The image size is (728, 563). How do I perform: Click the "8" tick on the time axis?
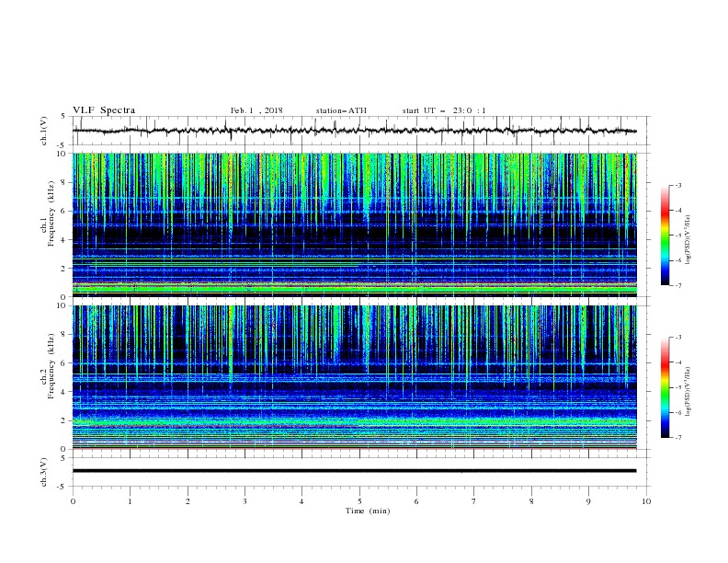click(531, 501)
